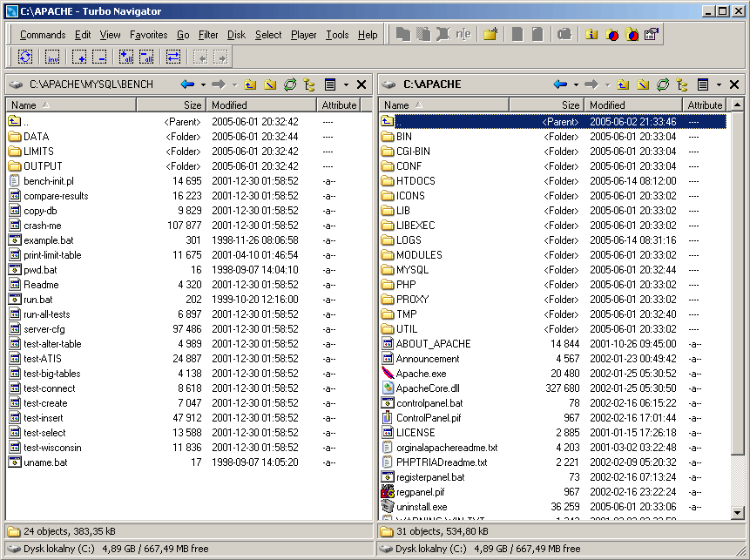This screenshot has width=750, height=560.
Task: Click the circular arrows selection toolbar icon
Action: click(x=25, y=57)
